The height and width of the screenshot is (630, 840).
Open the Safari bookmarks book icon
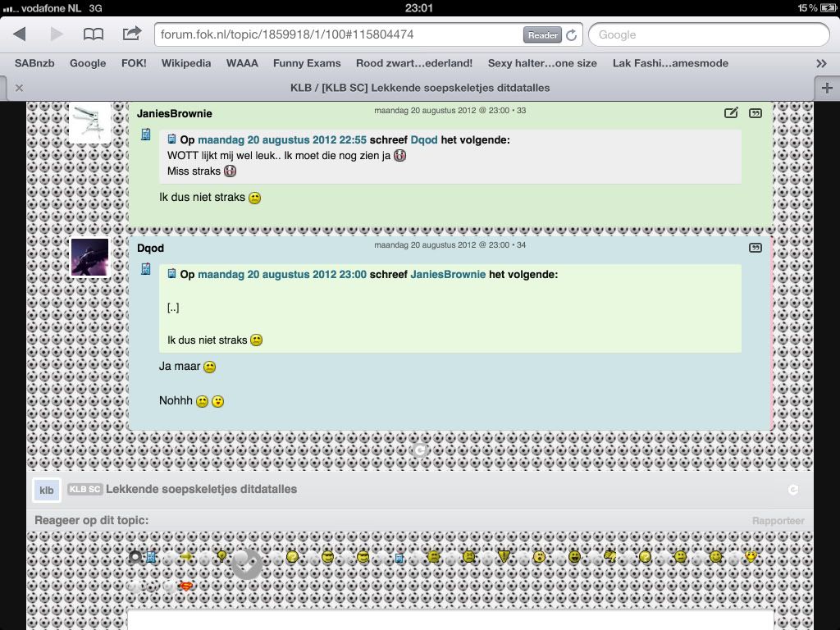click(94, 34)
